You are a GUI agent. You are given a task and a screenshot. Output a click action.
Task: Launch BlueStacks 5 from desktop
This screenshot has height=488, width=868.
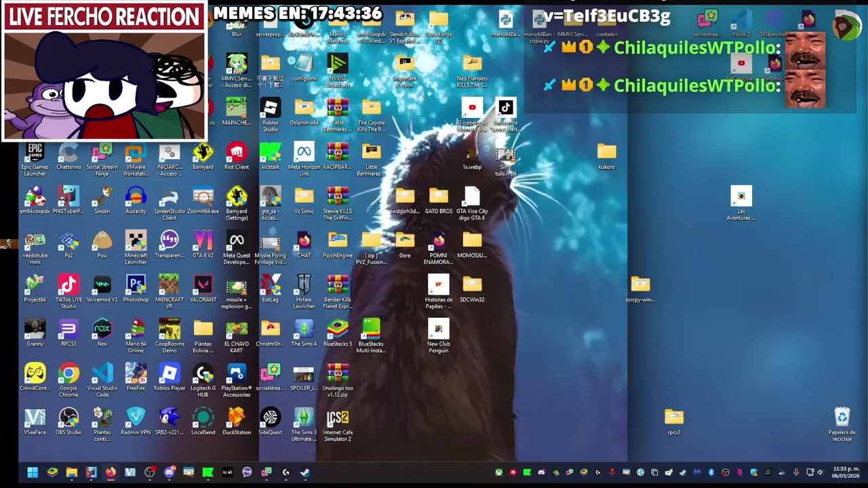(x=338, y=333)
